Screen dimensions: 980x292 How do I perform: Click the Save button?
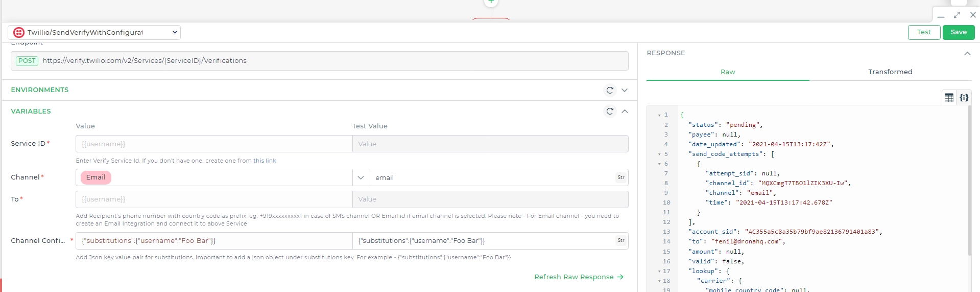959,32
